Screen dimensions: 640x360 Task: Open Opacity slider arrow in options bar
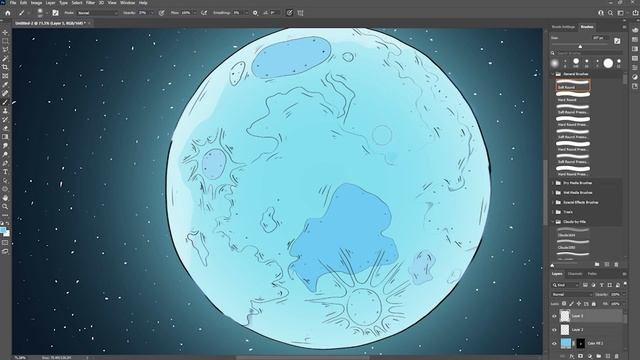pos(152,13)
